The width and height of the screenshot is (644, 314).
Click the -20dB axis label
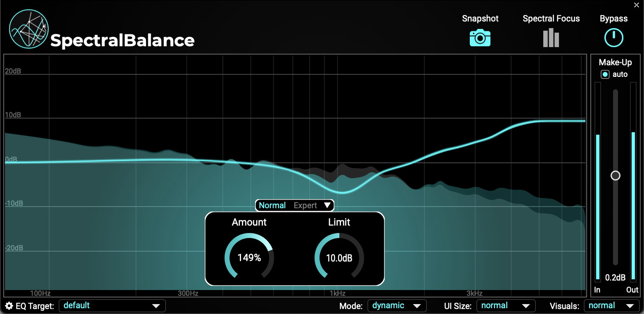[x=14, y=248]
